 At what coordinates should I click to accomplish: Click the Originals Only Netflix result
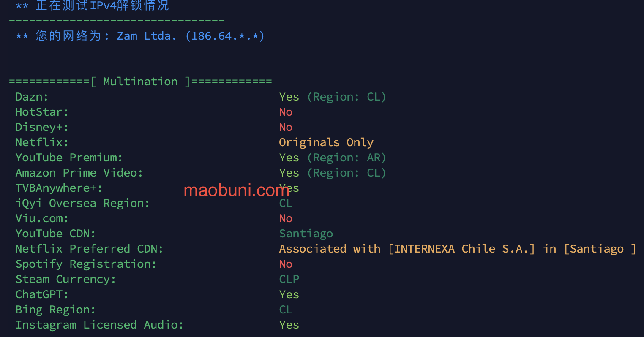tap(326, 142)
